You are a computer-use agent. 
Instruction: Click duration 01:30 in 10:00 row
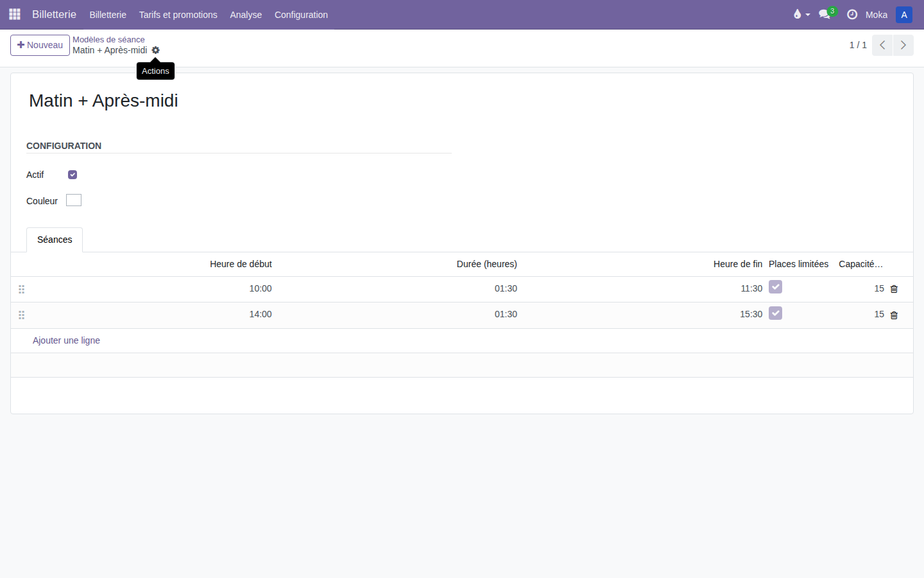506,288
